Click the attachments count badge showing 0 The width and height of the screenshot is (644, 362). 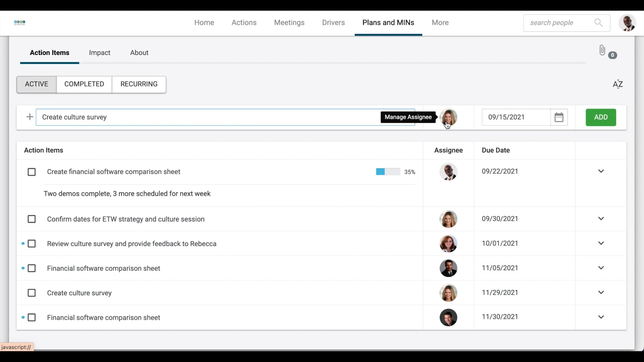pos(613,55)
